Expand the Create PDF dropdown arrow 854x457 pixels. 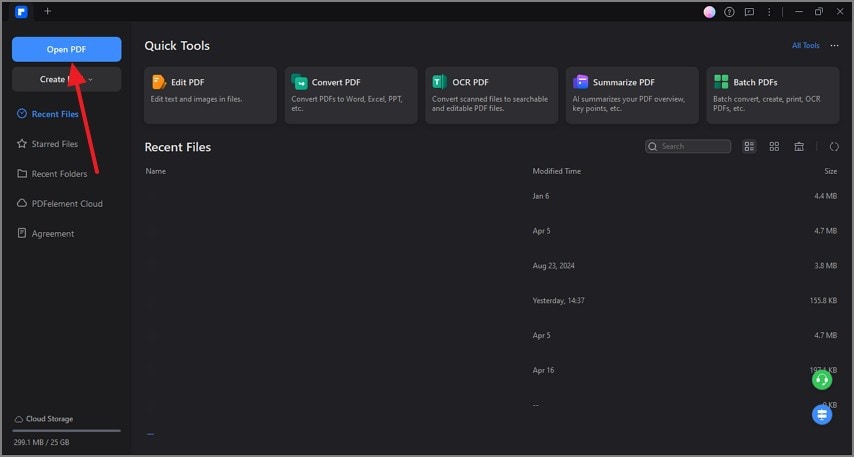(90, 79)
